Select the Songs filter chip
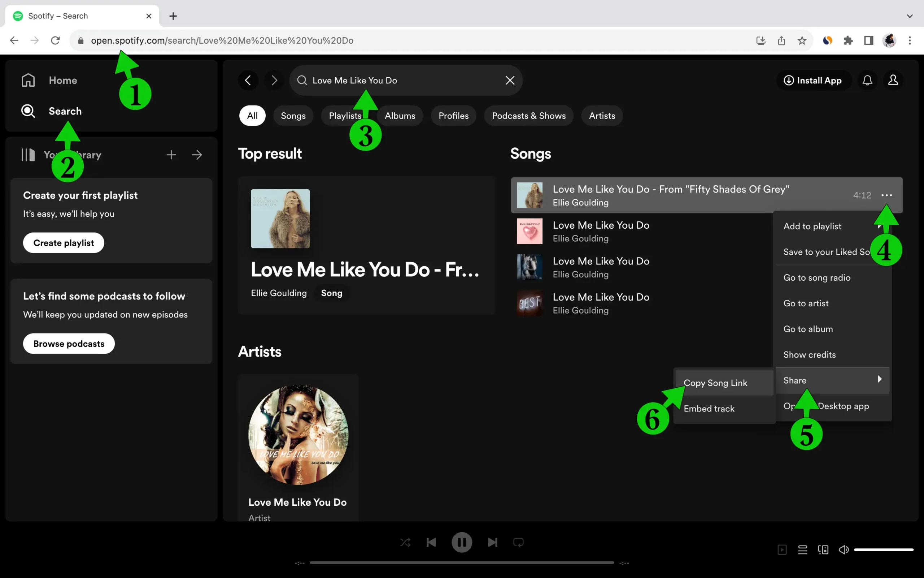 (293, 116)
